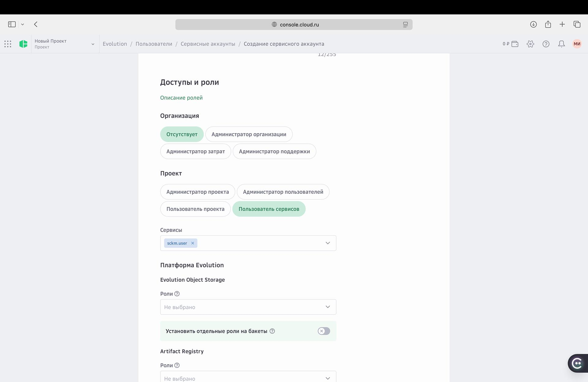
Task: Enable separate roles on buckets toggle
Action: 324,331
